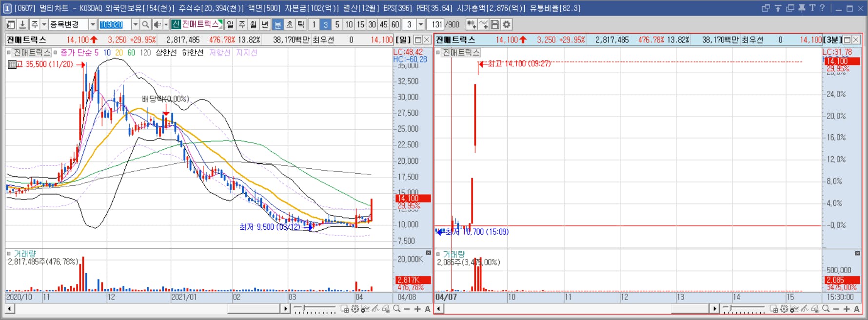
Task: Click the stock search magnifier icon
Action: [145, 24]
